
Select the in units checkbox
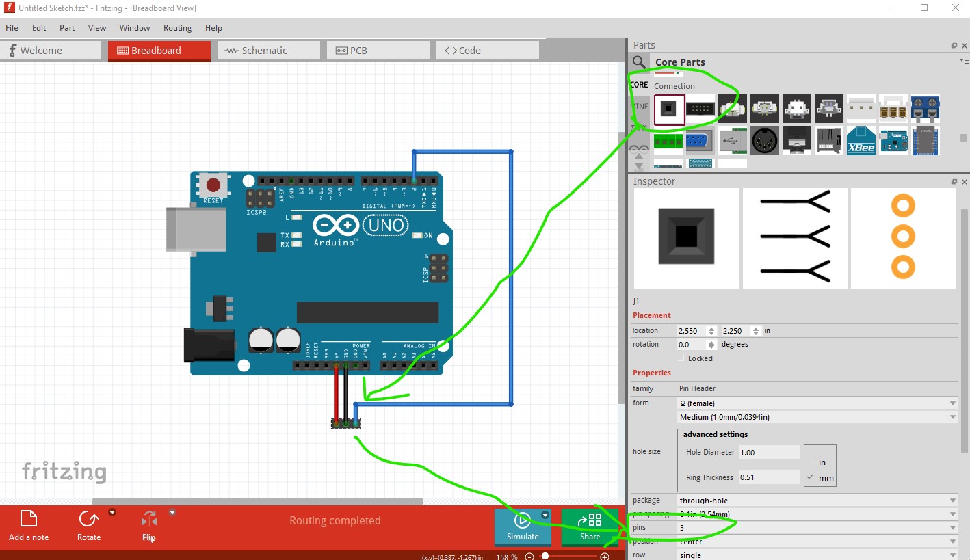pyautogui.click(x=811, y=462)
